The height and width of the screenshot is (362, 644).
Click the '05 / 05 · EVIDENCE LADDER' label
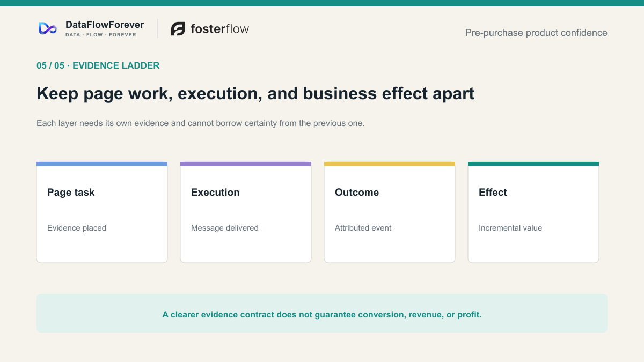(98, 65)
